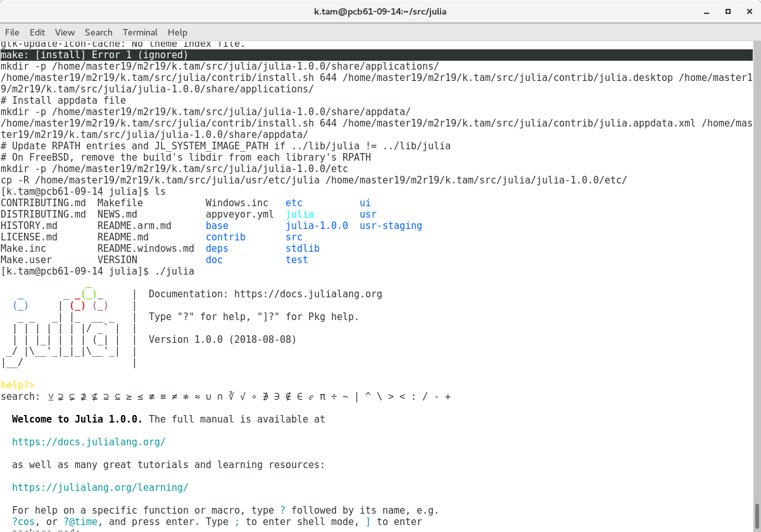This screenshot has height=532, width=761.
Task: Minimize the terminal window
Action: coord(707,11)
